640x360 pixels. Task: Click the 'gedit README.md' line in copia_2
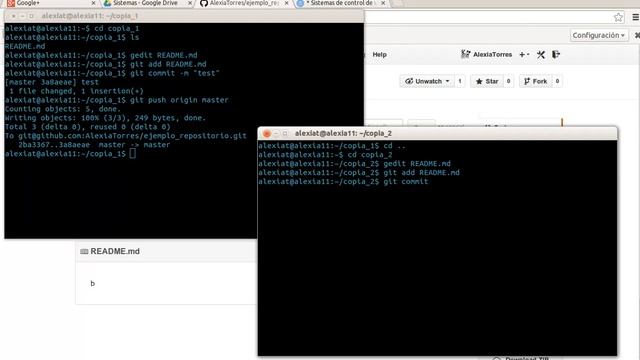coord(354,164)
